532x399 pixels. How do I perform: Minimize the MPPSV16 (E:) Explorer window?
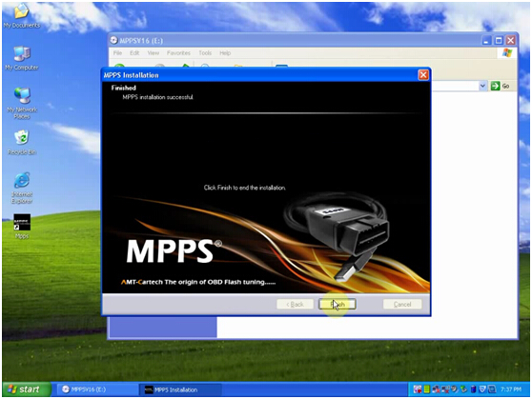coord(486,40)
